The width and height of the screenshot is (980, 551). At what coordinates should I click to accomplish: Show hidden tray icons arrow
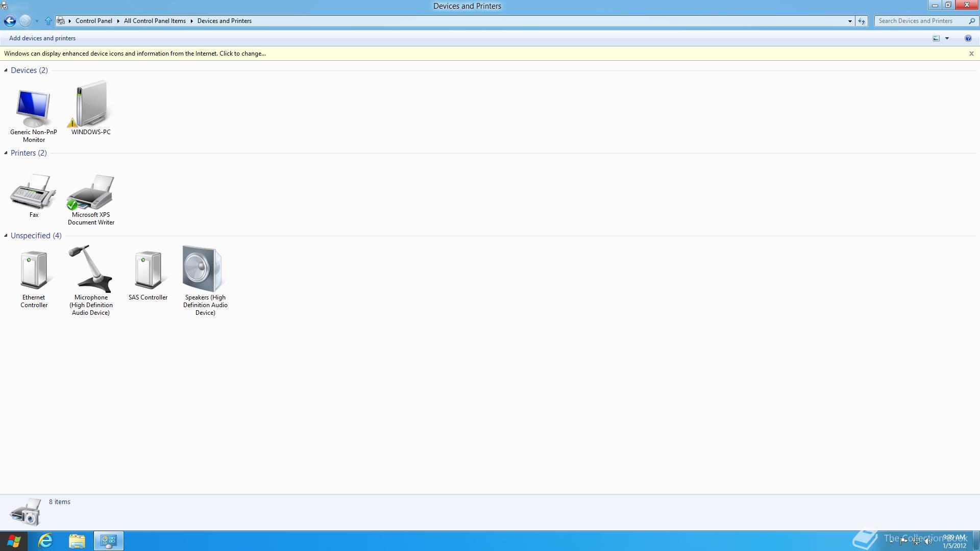(892, 541)
